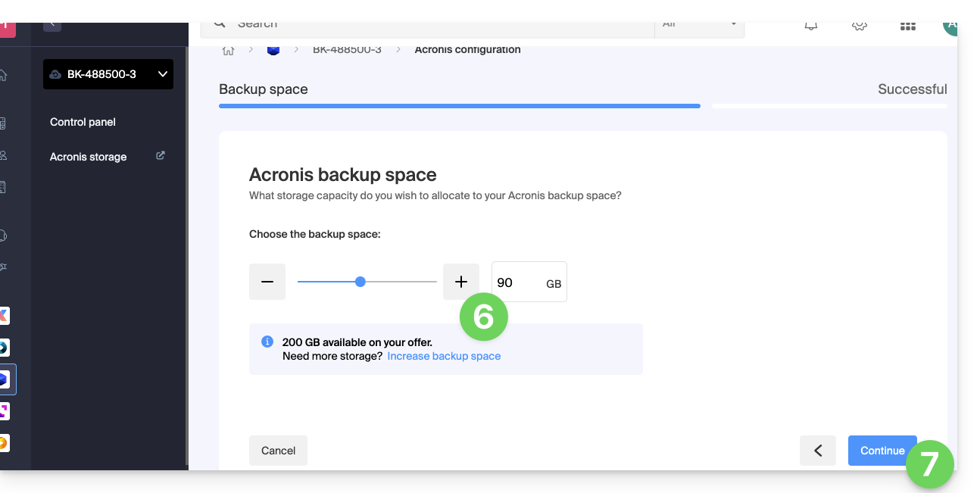Click the blue info icon in storage notice
980x493 pixels.
(x=267, y=342)
